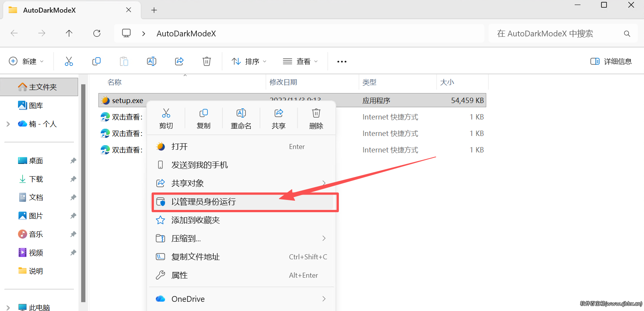Open the 查看 view dropdown
This screenshot has width=644, height=311.
[301, 61]
